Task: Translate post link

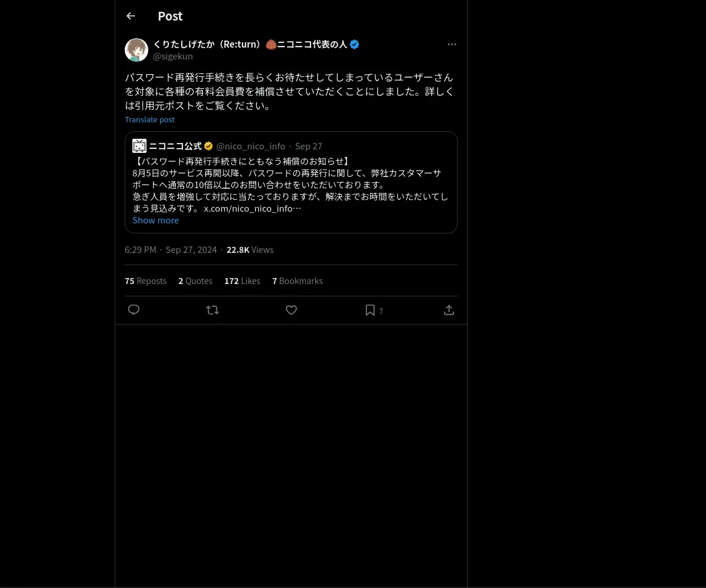Action: tap(149, 119)
